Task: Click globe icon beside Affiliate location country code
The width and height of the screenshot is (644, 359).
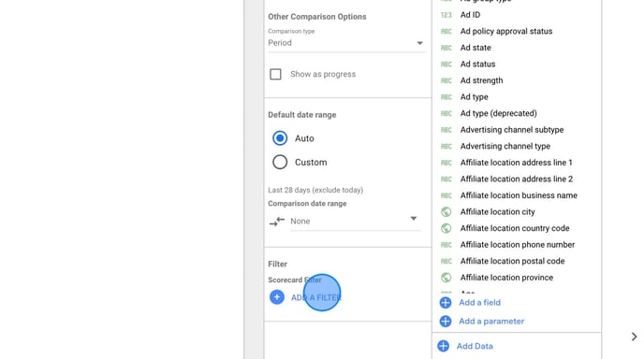Action: pos(446,228)
